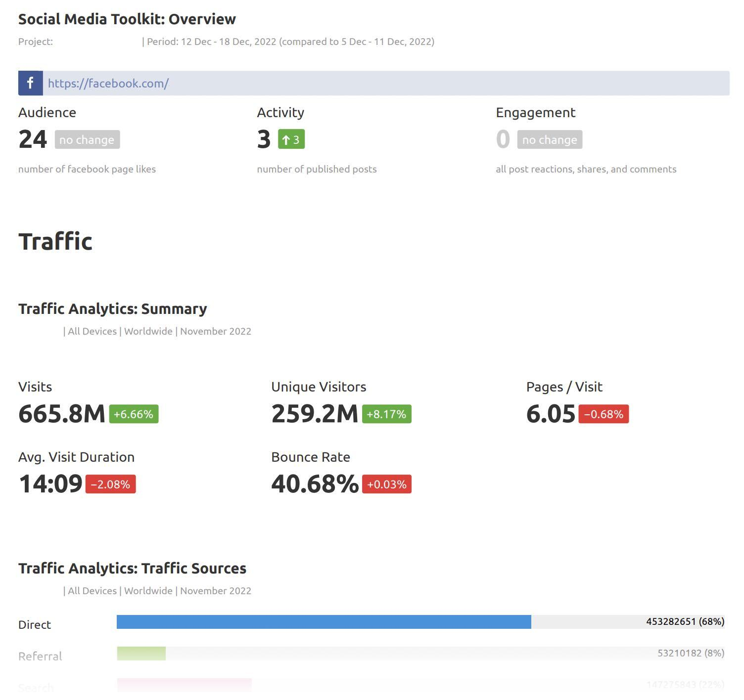Click the large 'Traffic' section heading
This screenshot has width=744, height=700.
pyautogui.click(x=55, y=241)
